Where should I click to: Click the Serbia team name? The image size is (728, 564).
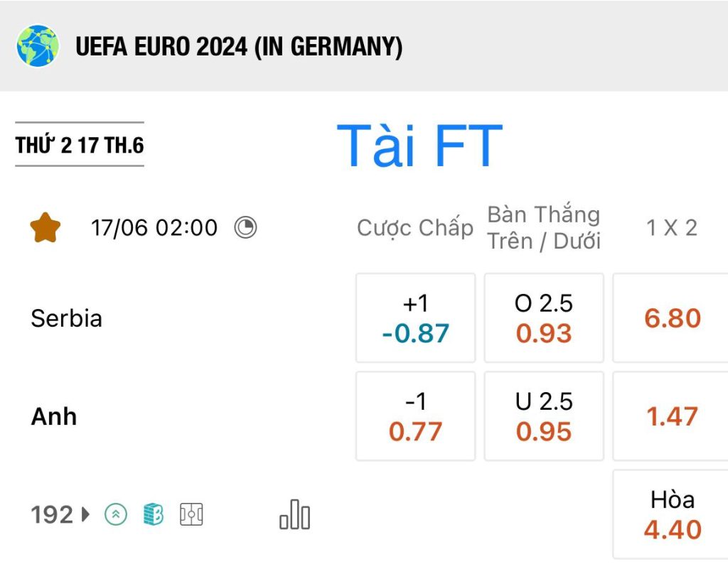[66, 319]
